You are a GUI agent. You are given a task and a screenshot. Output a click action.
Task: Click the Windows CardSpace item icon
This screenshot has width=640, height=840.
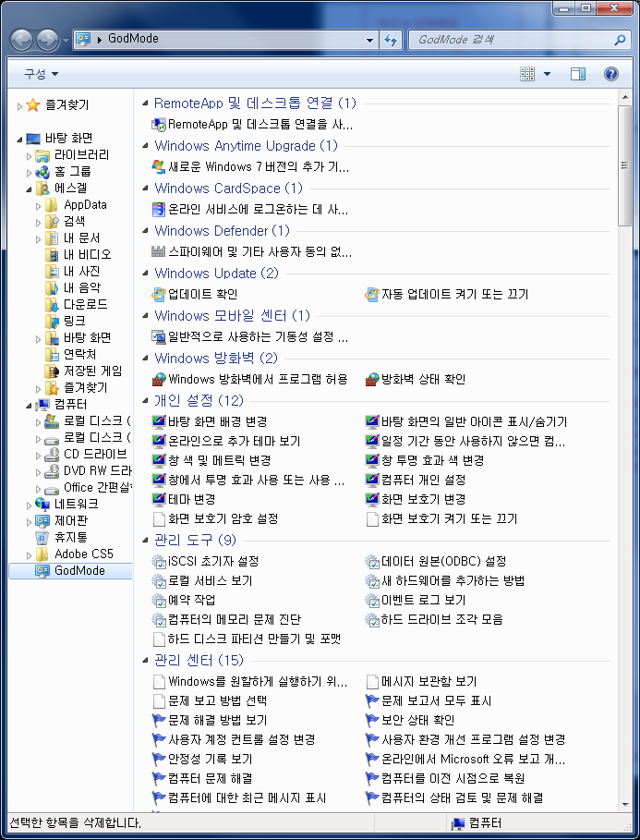click(159, 209)
